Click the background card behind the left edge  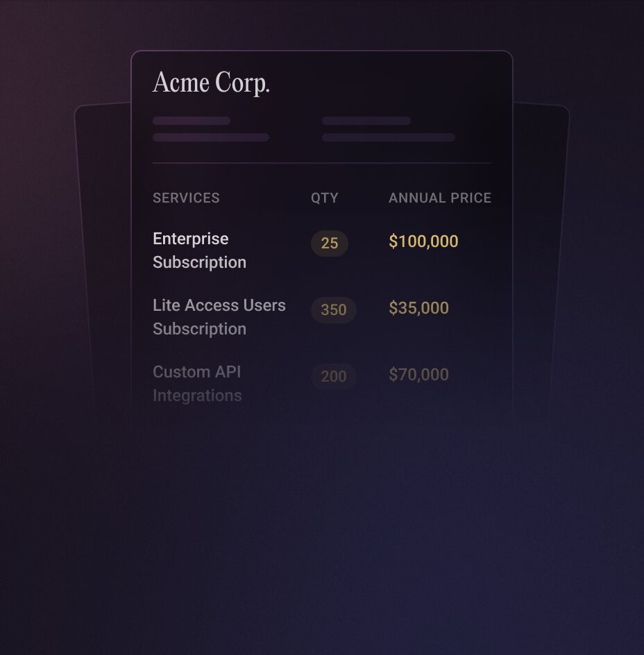pos(103,243)
